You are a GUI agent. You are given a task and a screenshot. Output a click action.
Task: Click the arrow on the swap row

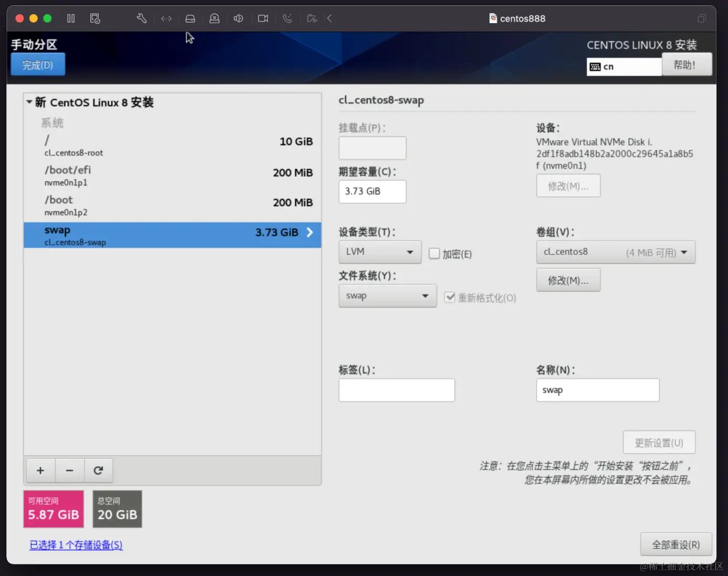pyautogui.click(x=310, y=232)
